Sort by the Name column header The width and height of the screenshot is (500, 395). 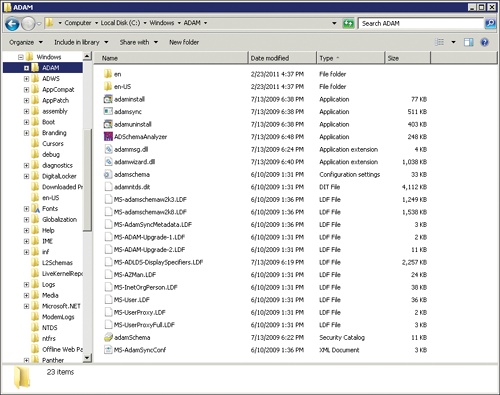tap(170, 58)
